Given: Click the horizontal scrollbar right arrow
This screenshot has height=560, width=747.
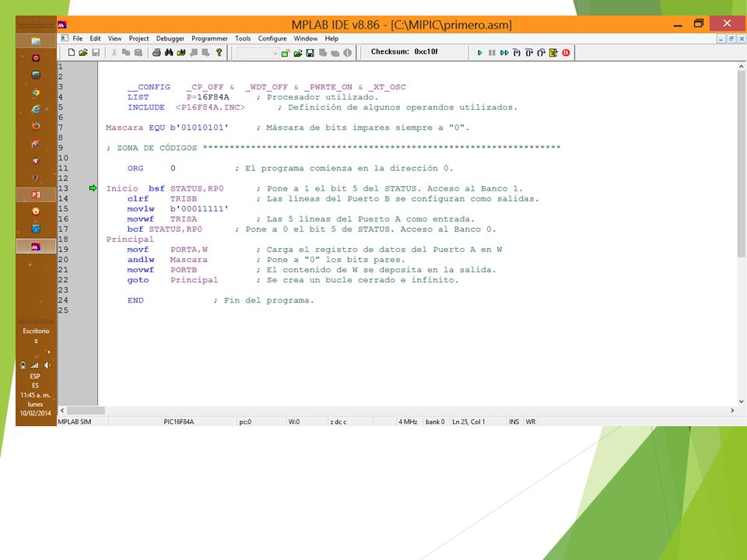Looking at the screenshot, I should coord(732,410).
